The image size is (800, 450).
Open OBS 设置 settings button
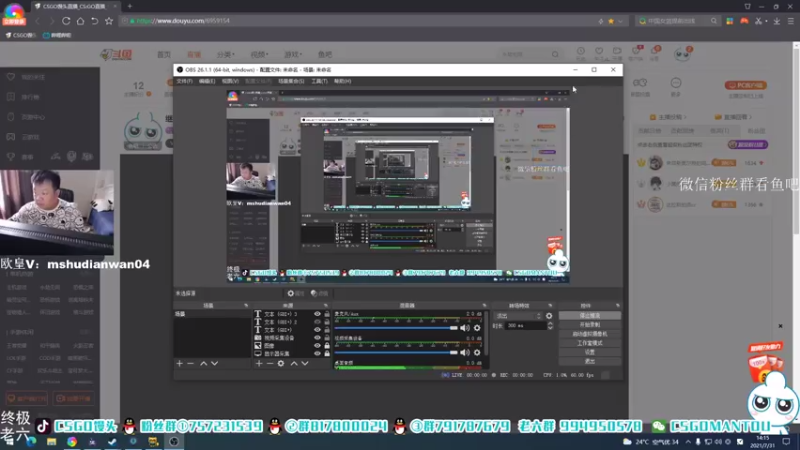[590, 352]
